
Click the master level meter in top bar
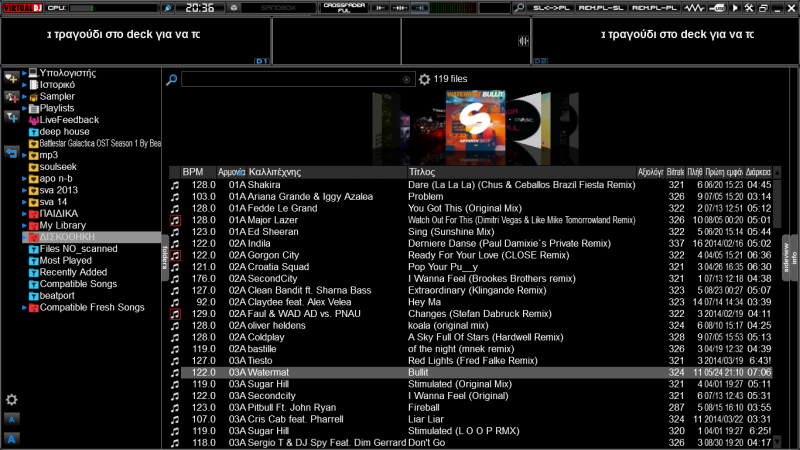point(453,8)
